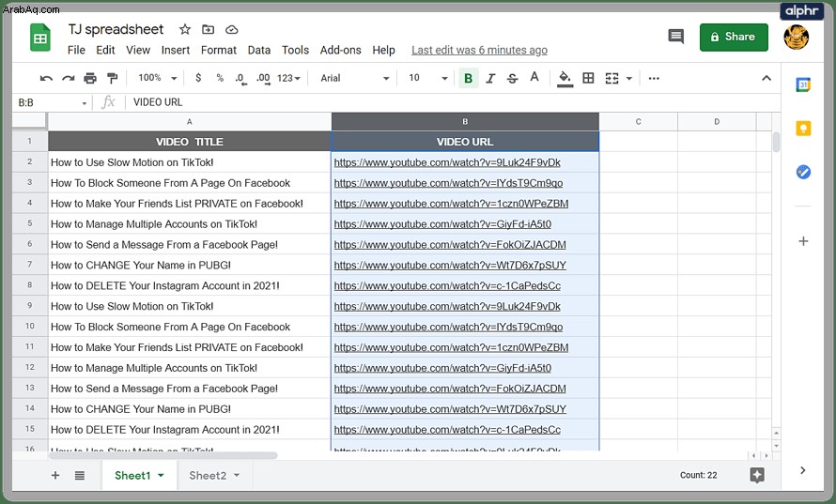836x504 pixels.
Task: Click the Undo arrow icon
Action: (46, 78)
